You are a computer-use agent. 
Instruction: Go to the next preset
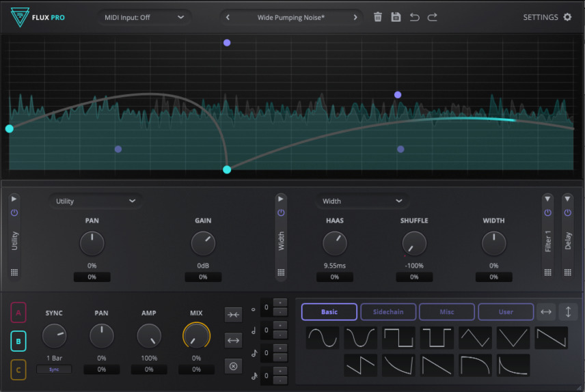pos(355,17)
